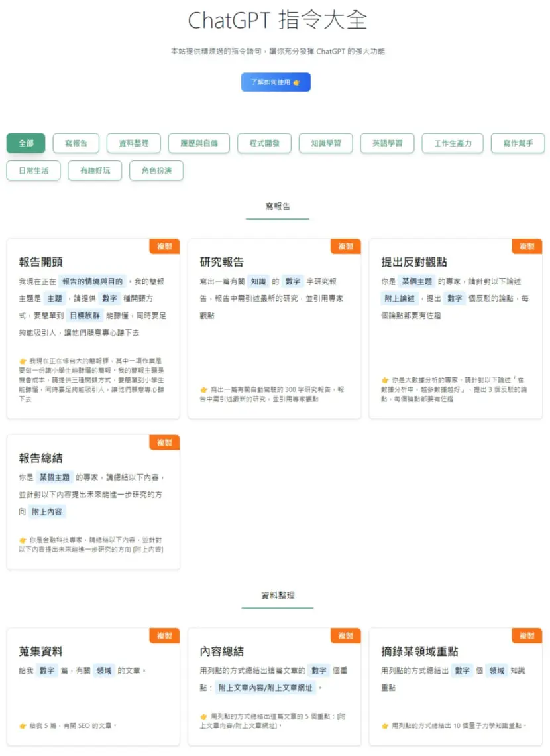This screenshot has height=756, width=550.
Task: Copy the 提出反對觀點 prompt
Action: click(527, 247)
